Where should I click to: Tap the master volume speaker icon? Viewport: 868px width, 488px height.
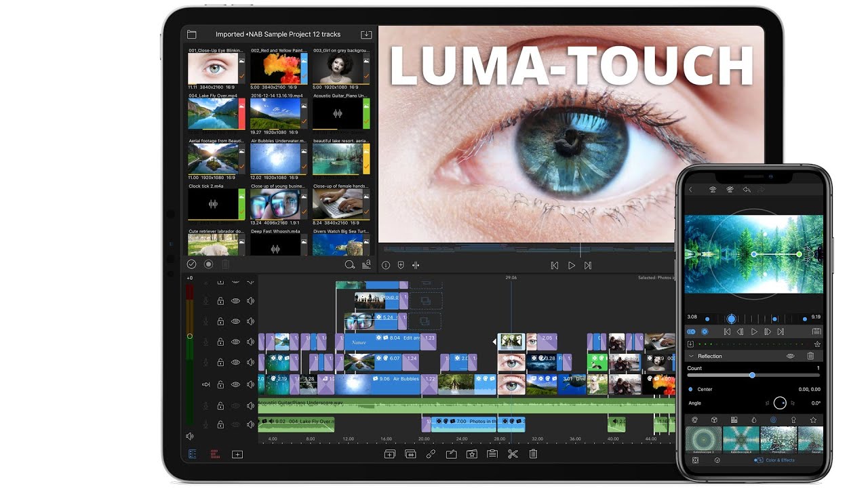pyautogui.click(x=190, y=436)
